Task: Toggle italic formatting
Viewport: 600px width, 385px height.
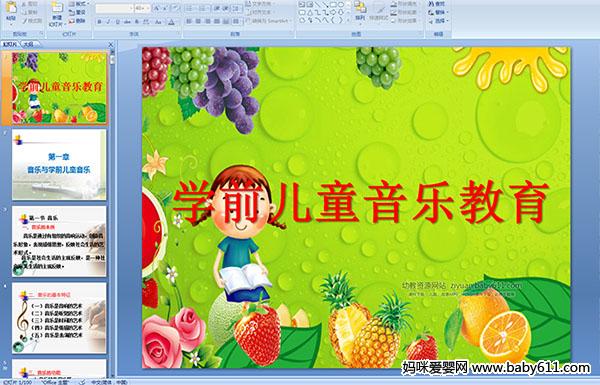Action: point(108,22)
